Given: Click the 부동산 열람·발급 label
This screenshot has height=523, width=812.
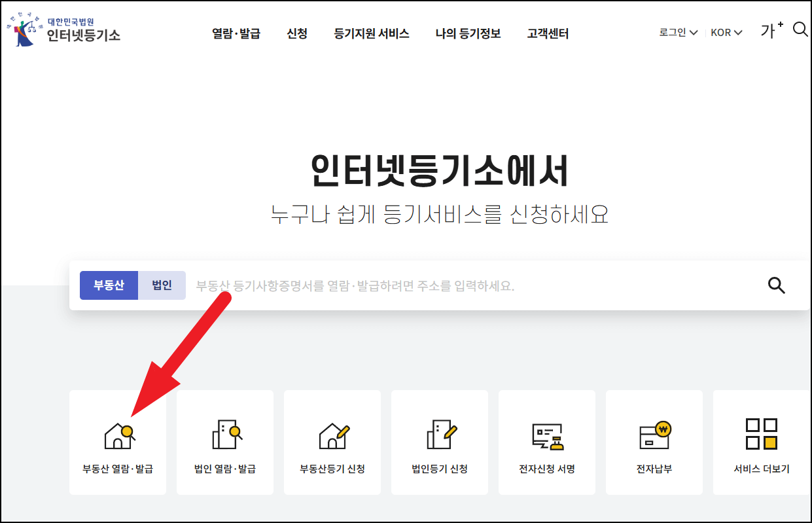Looking at the screenshot, I should (x=118, y=469).
